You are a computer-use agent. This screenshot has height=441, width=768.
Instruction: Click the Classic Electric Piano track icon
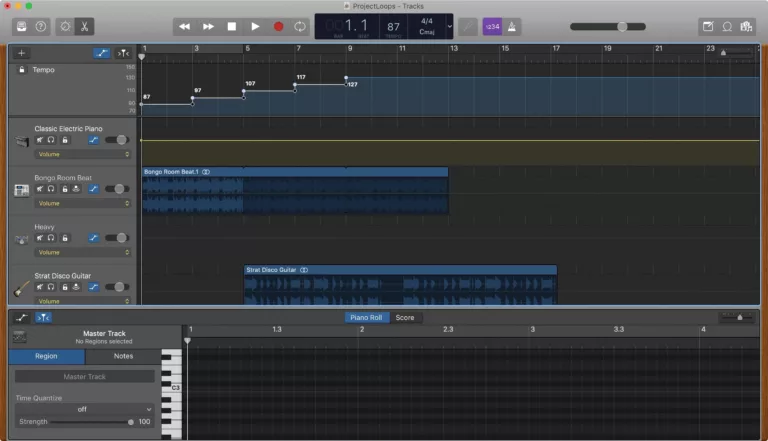point(22,142)
